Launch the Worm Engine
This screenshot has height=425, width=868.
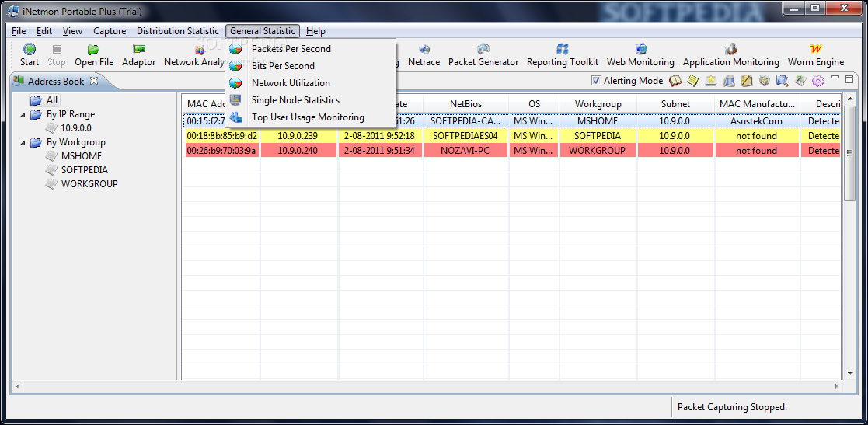pos(815,49)
